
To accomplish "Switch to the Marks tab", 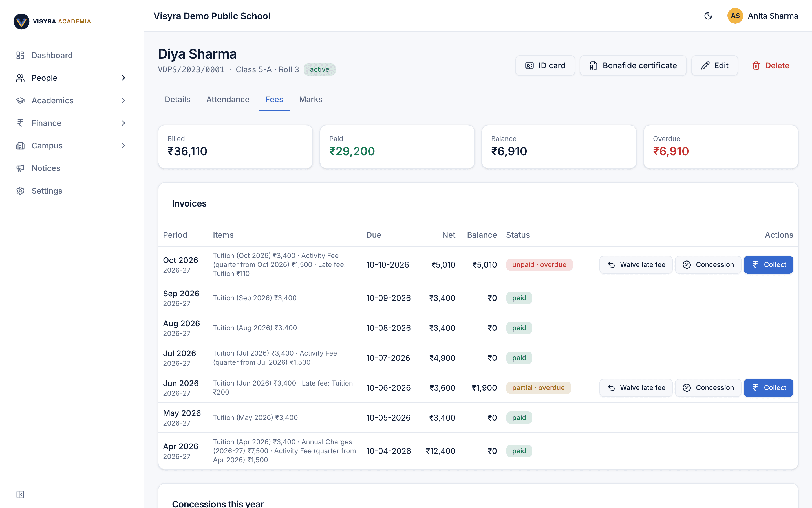I will 311,99.
